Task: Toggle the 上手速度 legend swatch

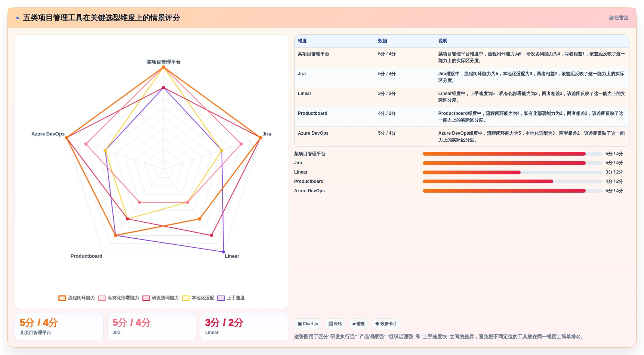Action: coord(221,298)
